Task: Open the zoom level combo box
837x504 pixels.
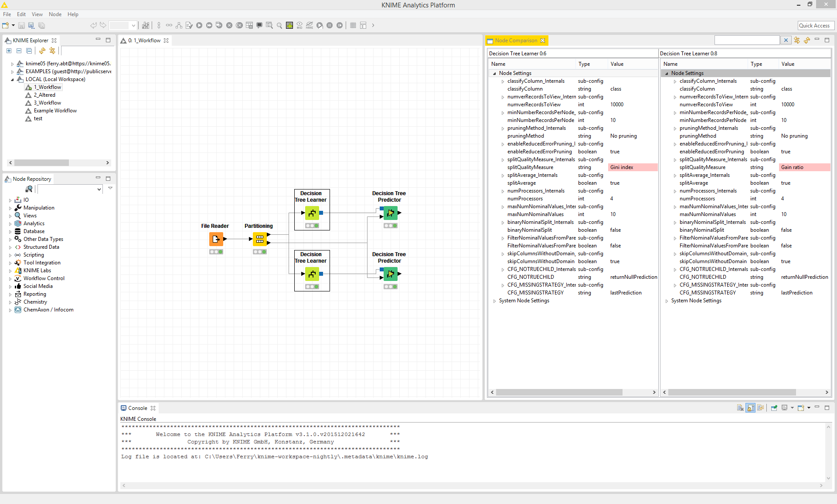Action: tap(123, 25)
